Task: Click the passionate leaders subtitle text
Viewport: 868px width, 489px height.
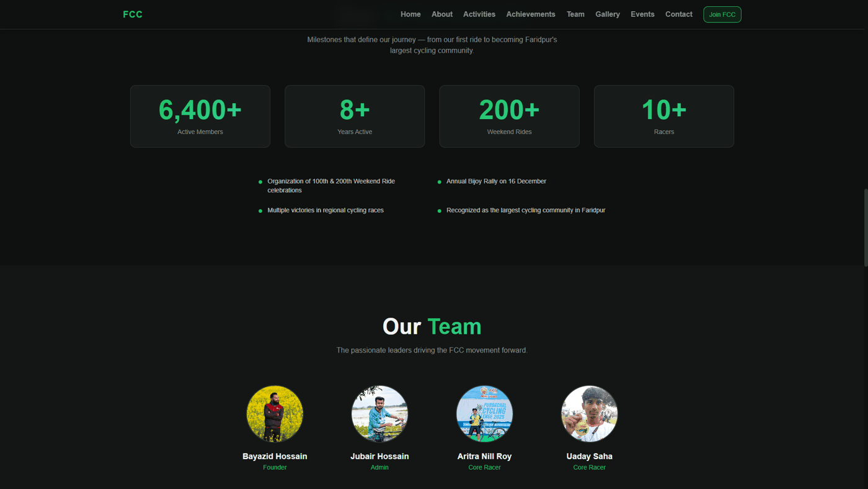Action: tap(432, 350)
